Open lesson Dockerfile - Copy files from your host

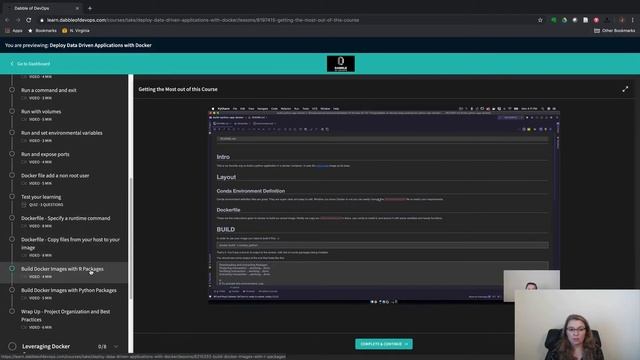(70, 243)
